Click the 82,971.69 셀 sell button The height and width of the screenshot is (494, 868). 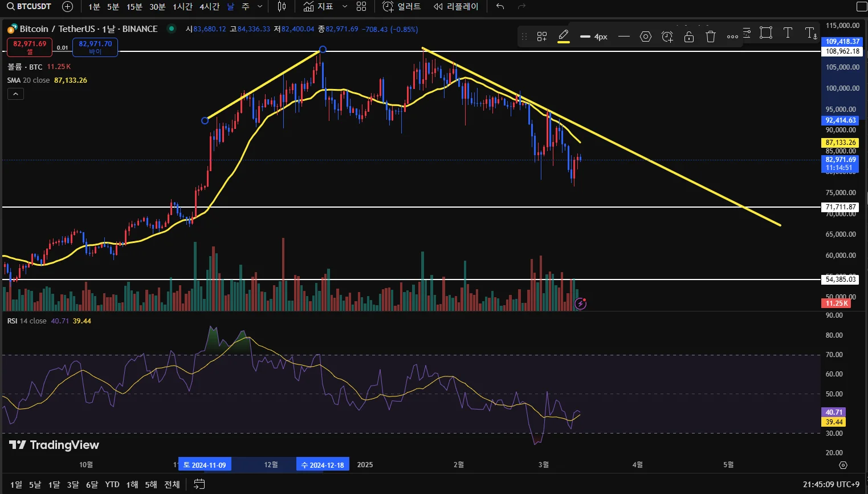point(30,47)
